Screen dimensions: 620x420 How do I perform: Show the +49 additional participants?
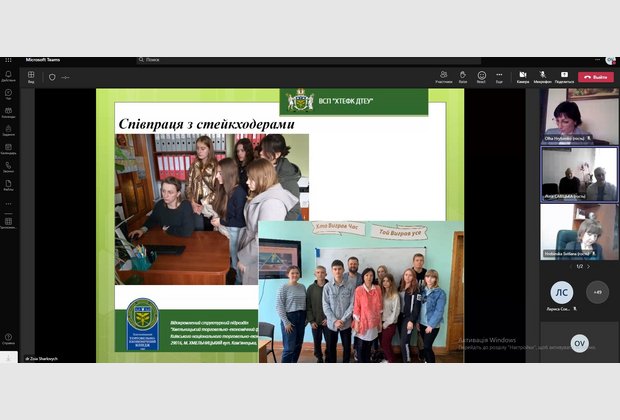(598, 292)
